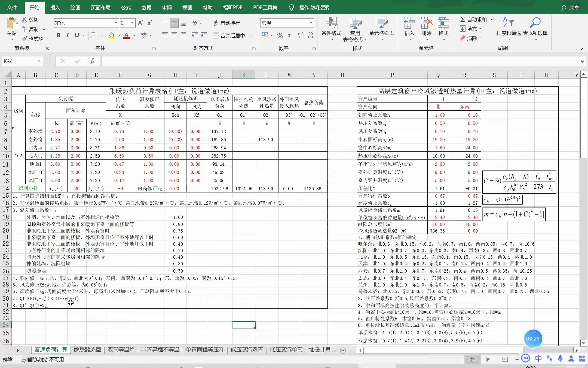Toggle bold formatting
Screen dimensions: 588x368
point(58,35)
